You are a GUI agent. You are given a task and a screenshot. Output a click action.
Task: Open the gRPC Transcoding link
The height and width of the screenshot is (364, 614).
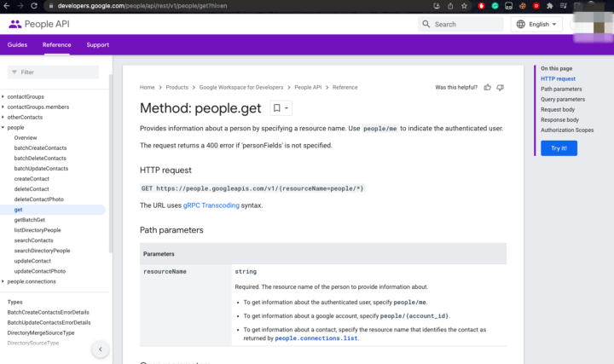(211, 205)
